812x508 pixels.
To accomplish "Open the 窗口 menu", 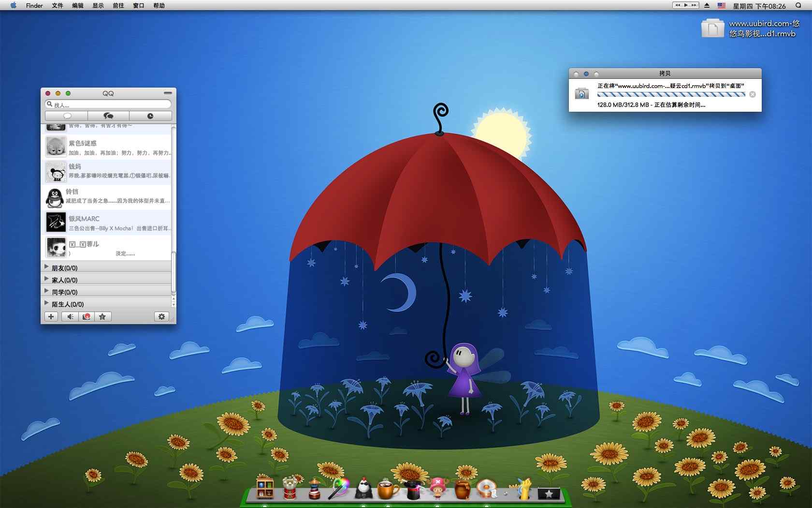I will coord(139,5).
